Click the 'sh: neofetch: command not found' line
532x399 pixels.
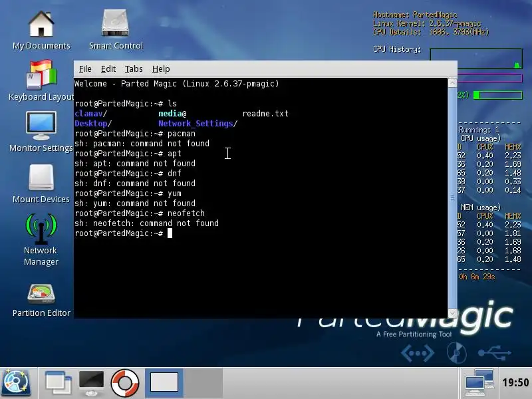click(x=146, y=223)
